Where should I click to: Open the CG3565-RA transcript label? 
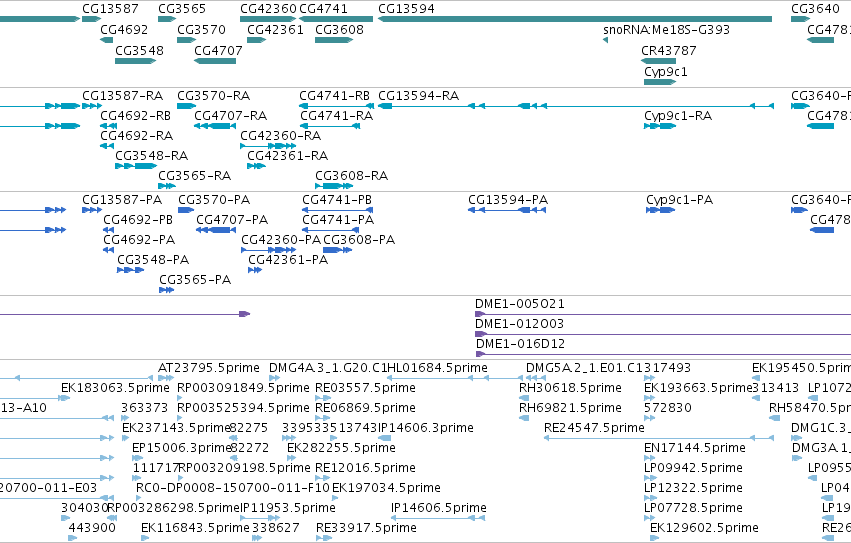pyautogui.click(x=194, y=176)
